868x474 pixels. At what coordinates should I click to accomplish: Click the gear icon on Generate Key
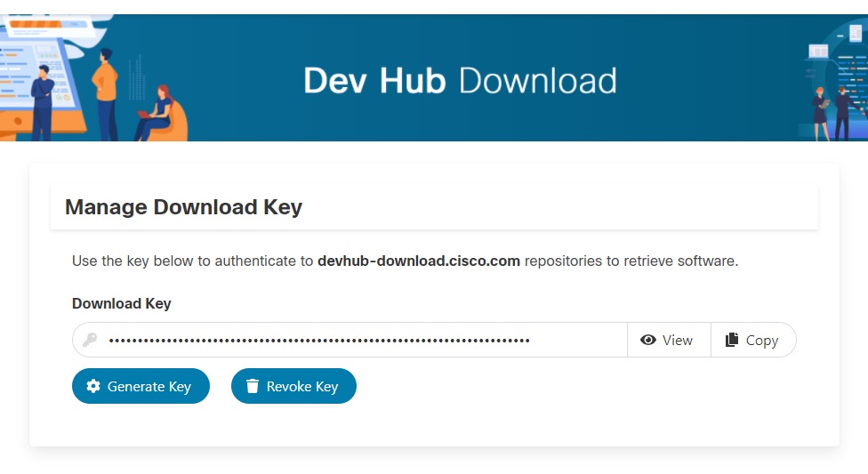pos(93,386)
